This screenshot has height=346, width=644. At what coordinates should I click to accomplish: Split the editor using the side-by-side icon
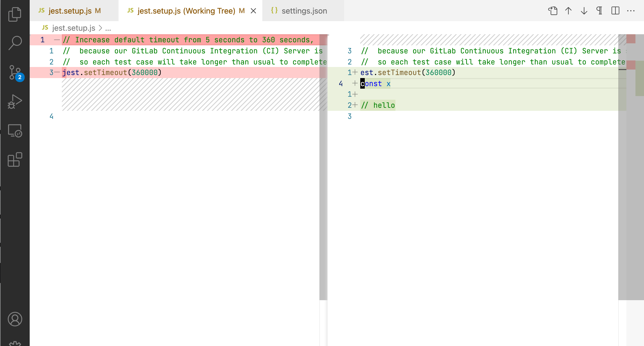pos(615,11)
